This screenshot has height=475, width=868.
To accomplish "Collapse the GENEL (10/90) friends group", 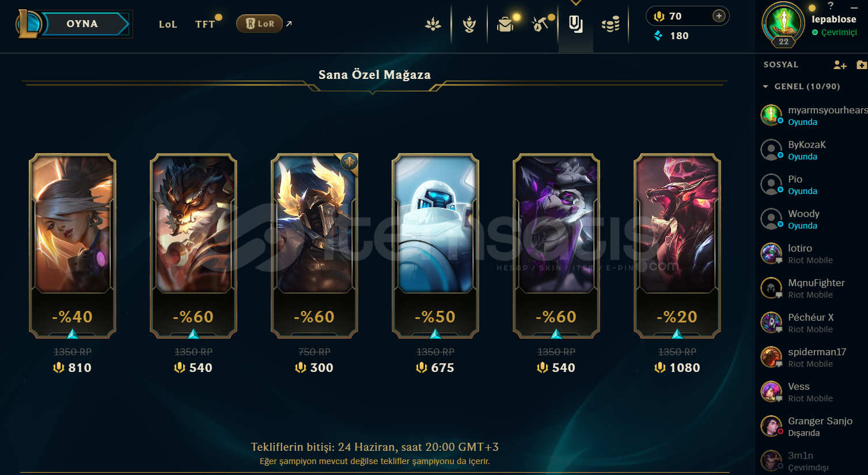I will pos(801,86).
